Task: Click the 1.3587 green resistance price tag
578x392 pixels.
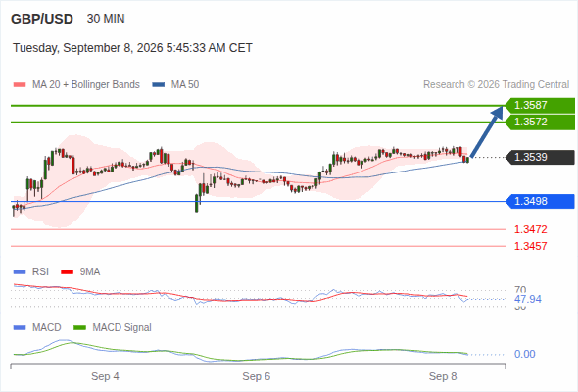Action: click(540, 106)
